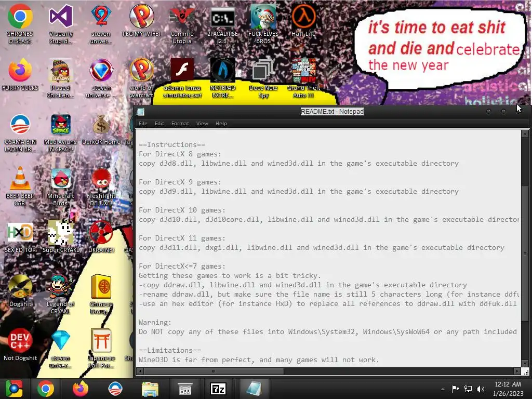Click the Notepad horizontal scrollbar thumb

214,371
